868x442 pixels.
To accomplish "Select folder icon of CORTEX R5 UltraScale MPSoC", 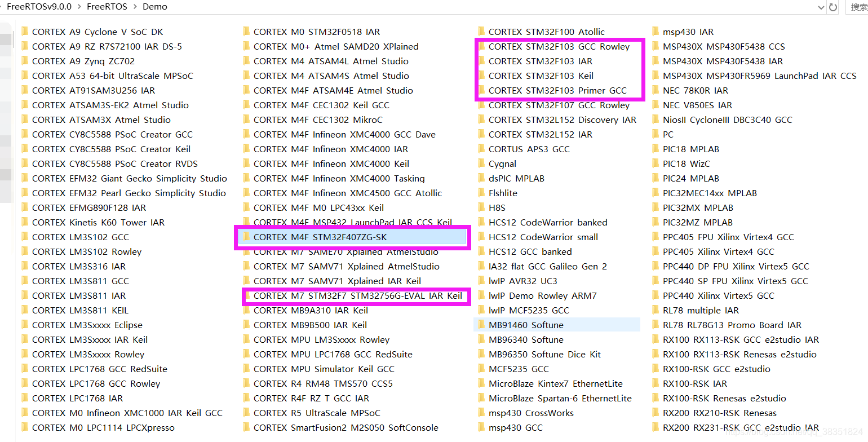I will coord(246,413).
